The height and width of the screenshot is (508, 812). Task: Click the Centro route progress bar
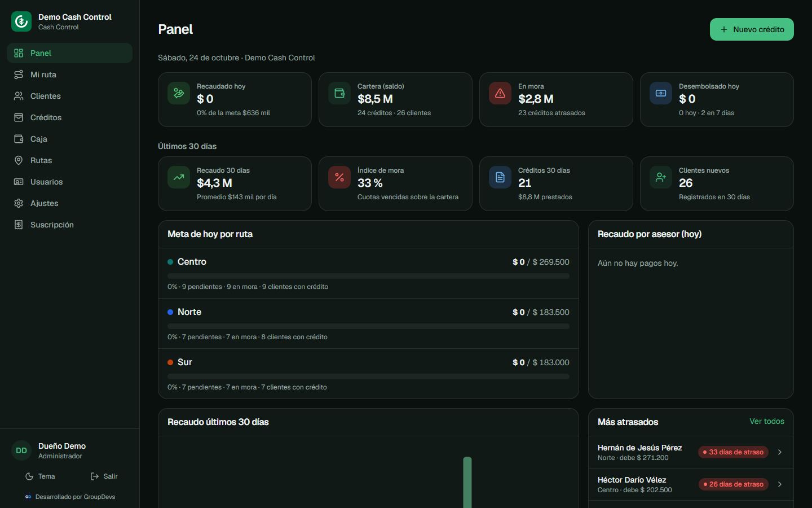[368, 276]
